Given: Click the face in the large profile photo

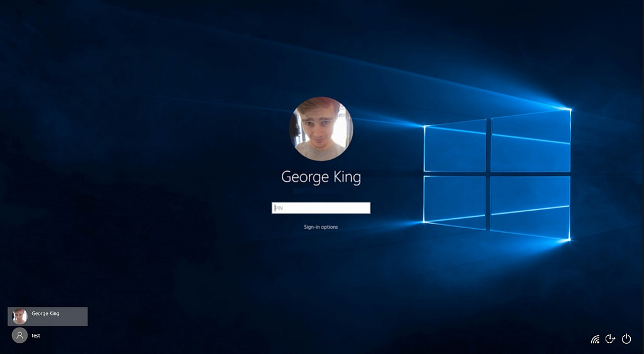Looking at the screenshot, I should 319,123.
